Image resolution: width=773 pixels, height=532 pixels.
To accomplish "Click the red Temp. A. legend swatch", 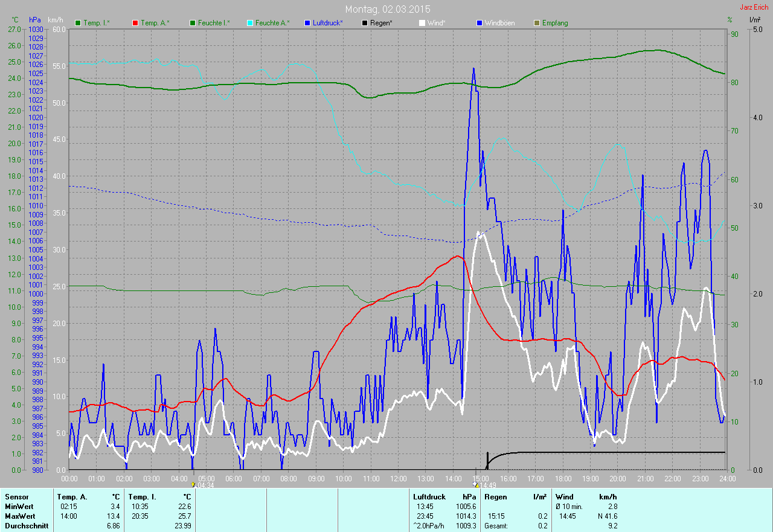I will pyautogui.click(x=135, y=23).
